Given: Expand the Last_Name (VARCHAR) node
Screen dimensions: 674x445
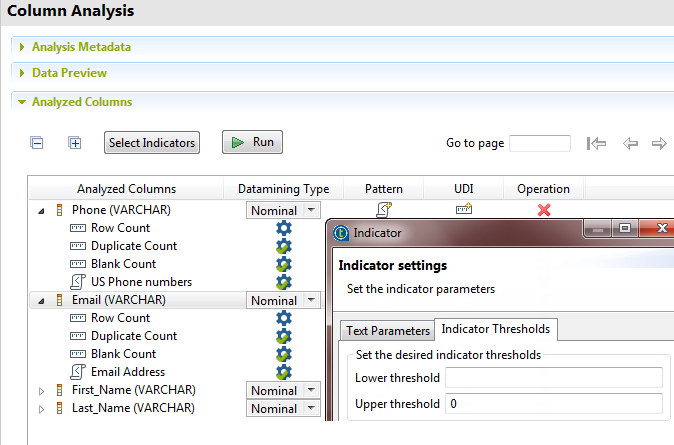Looking at the screenshot, I should 41,409.
